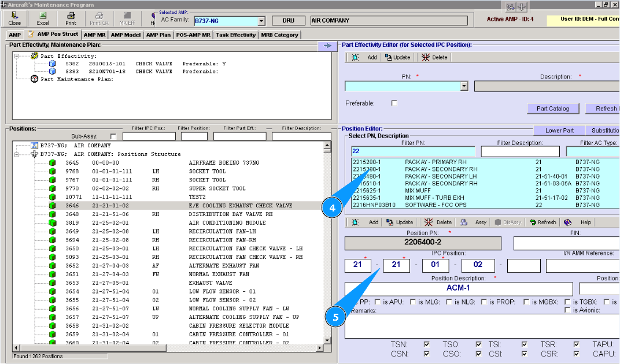Viewport: 620px width, 364px height.
Task: Click Update icon in Position Editor toolbar
Action: 390,222
